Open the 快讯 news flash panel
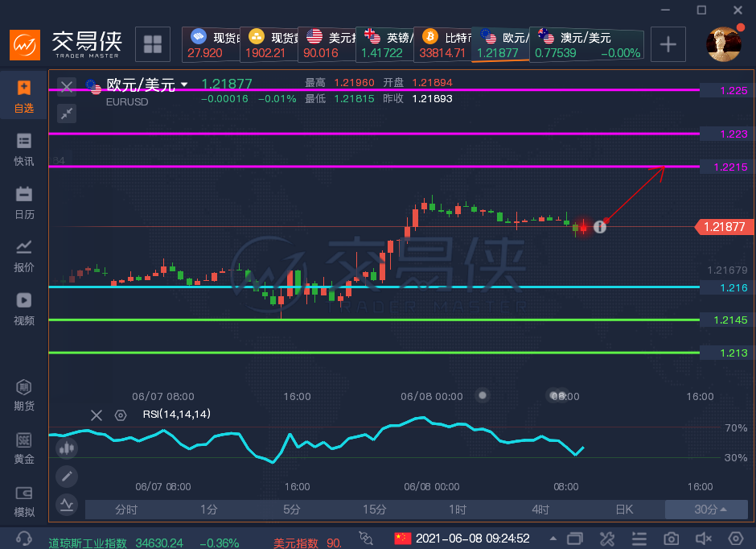The height and width of the screenshot is (549, 756). point(23,150)
